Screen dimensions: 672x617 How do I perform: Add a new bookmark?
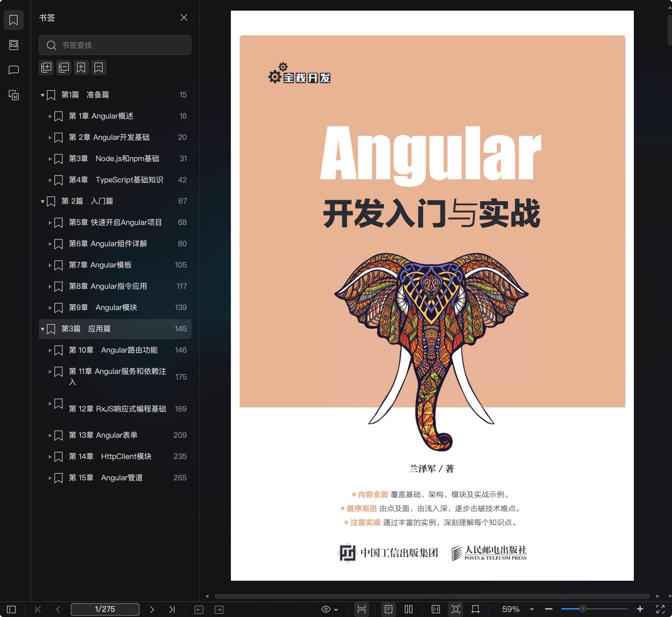(81, 68)
